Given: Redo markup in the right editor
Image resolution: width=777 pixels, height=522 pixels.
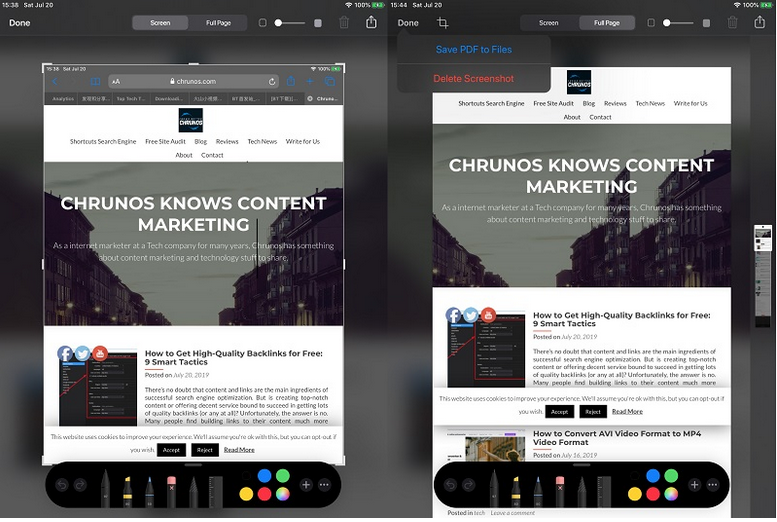Looking at the screenshot, I should coord(468,484).
